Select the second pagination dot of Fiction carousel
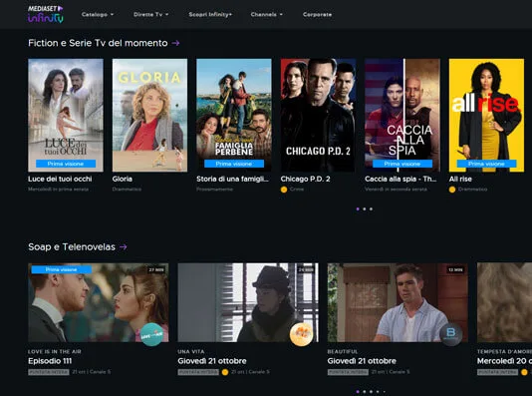This screenshot has width=532, height=396. click(365, 209)
